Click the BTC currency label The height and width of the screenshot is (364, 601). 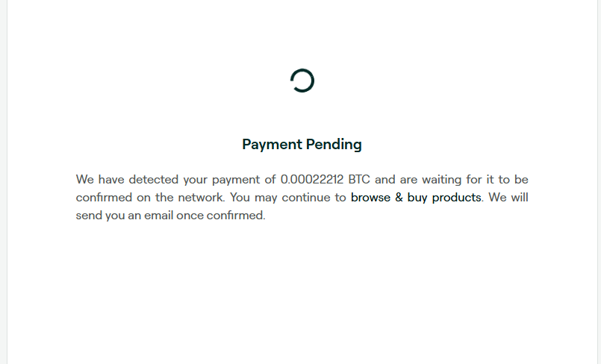[359, 180]
